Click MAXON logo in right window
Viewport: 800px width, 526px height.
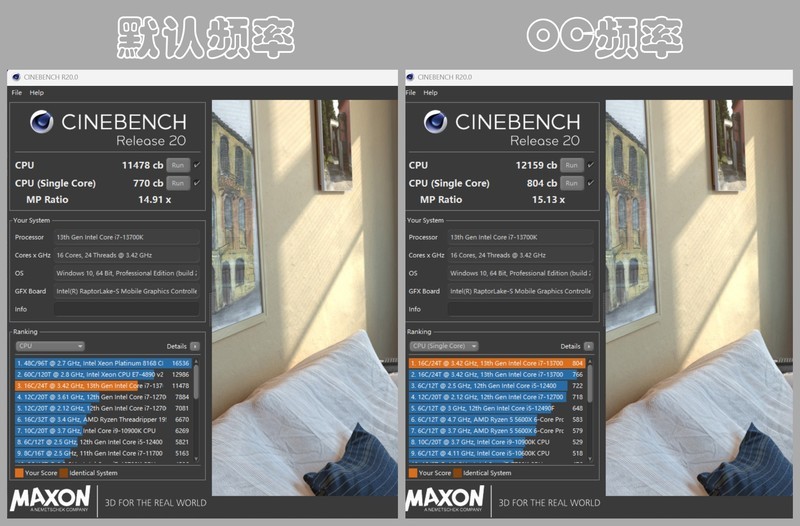pyautogui.click(x=444, y=499)
